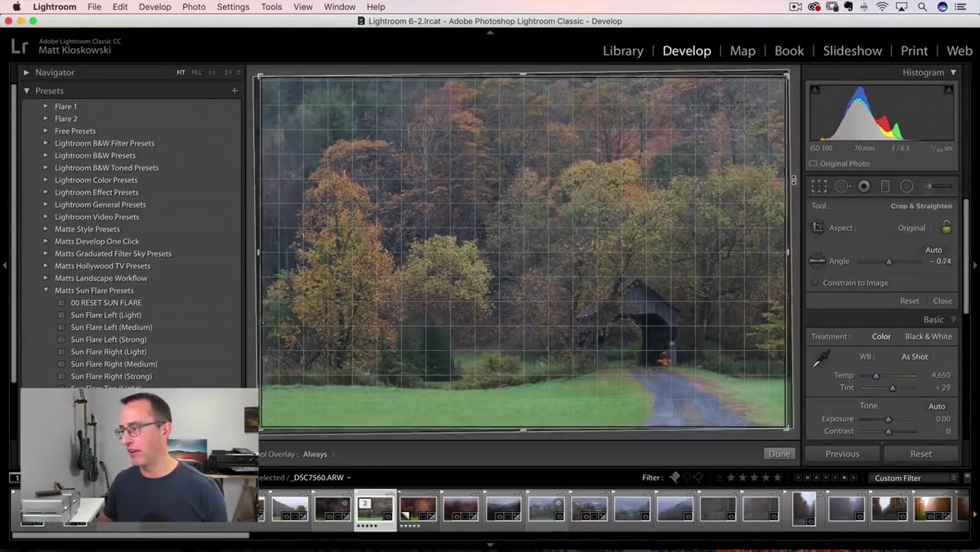Expand Lightroom Color Presets folder
This screenshot has width=980, height=552.
pyautogui.click(x=46, y=180)
